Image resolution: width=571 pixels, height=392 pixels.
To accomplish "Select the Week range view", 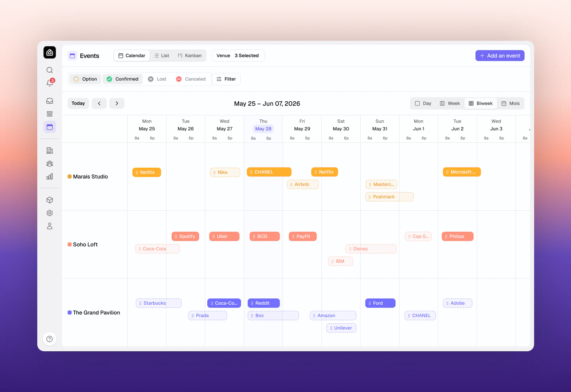I will [450, 104].
